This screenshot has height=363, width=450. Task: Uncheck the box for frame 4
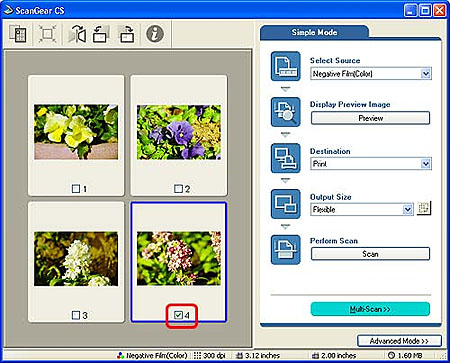(178, 315)
